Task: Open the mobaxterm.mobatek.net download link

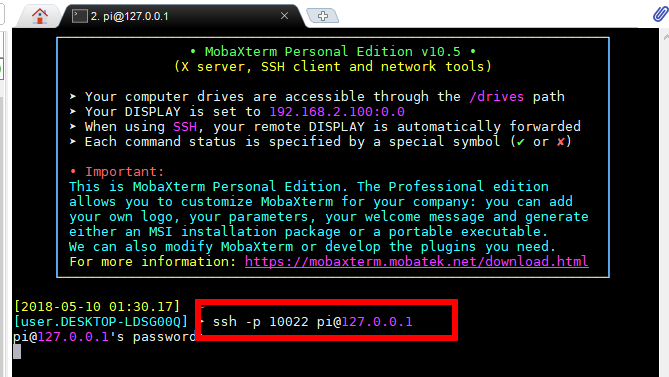Action: (416, 261)
